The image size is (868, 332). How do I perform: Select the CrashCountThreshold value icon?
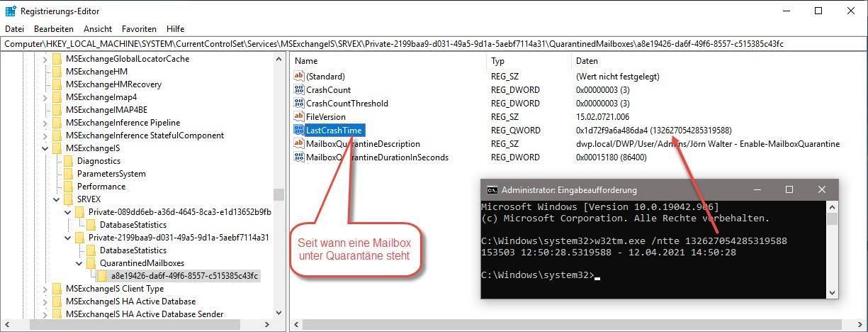pyautogui.click(x=299, y=104)
